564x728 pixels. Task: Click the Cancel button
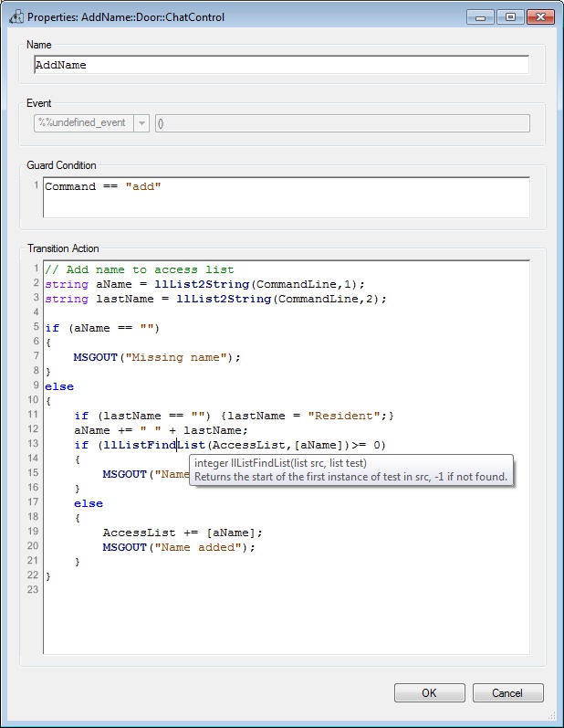pos(508,692)
